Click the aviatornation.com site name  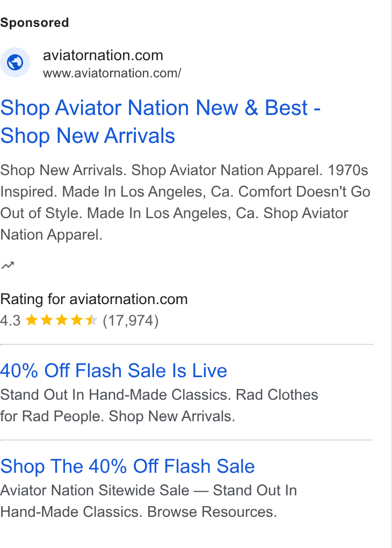coord(103,55)
